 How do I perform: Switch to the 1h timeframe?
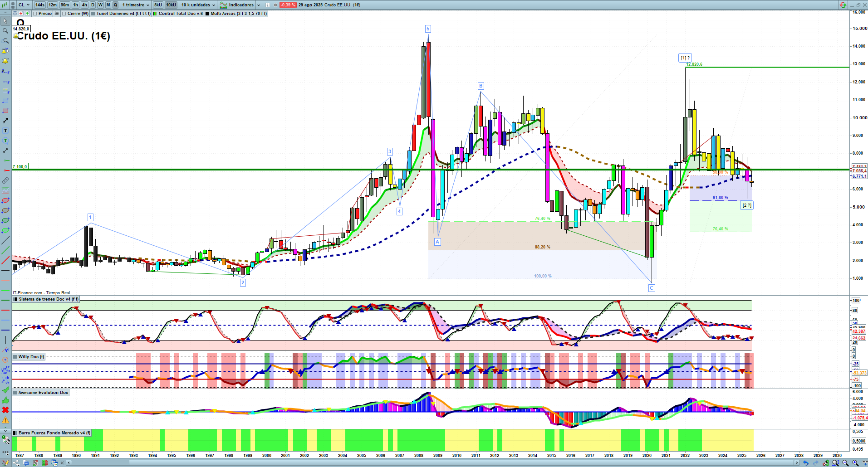[x=75, y=5]
